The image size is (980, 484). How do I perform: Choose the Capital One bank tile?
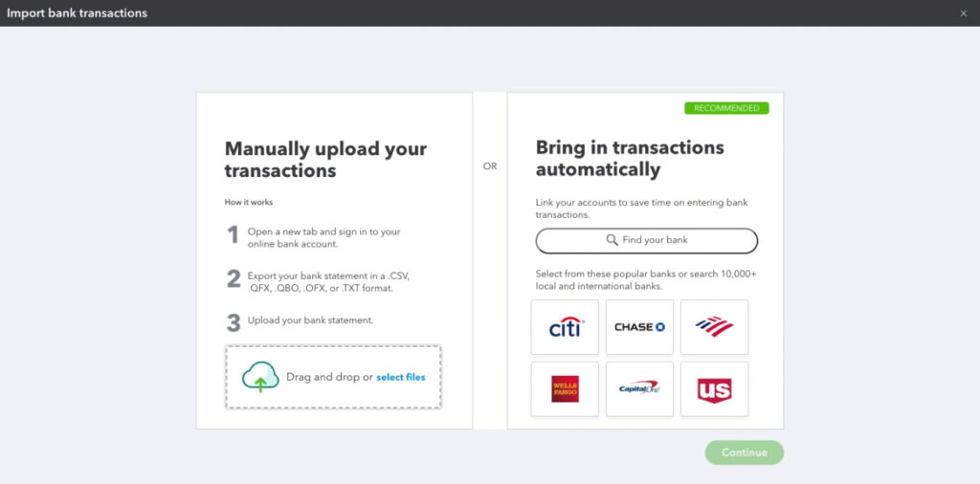639,388
